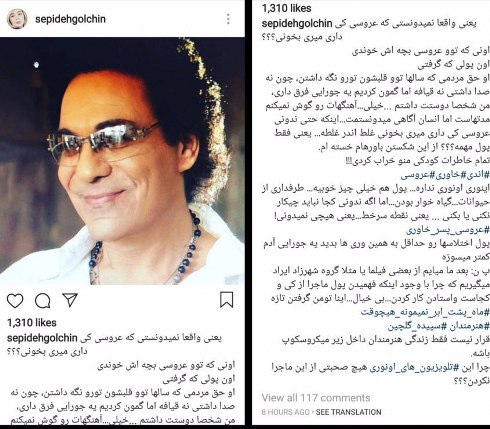490x429 pixels.
Task: Open sepidehgolchin name in right caption
Action: point(297,24)
